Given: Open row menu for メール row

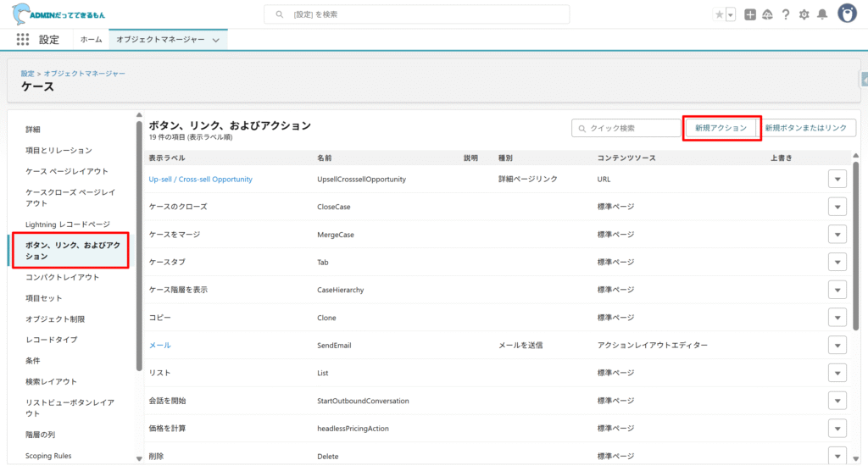Looking at the screenshot, I should pyautogui.click(x=837, y=346).
